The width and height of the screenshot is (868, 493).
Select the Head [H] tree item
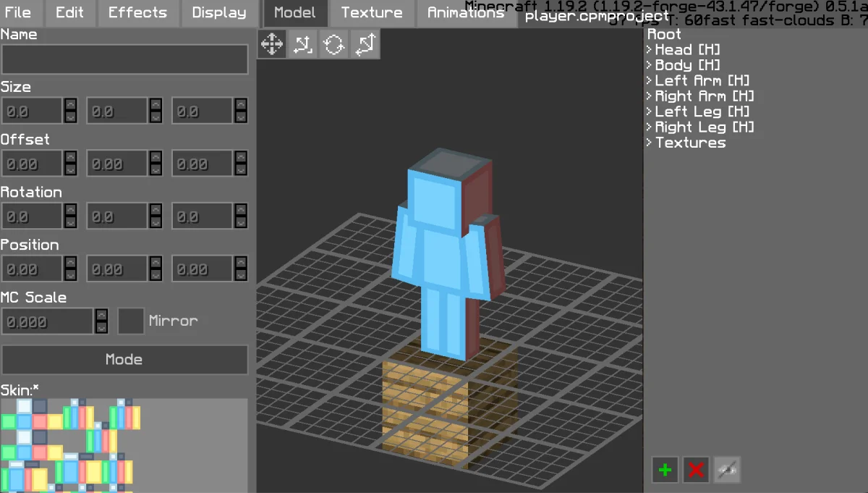687,50
